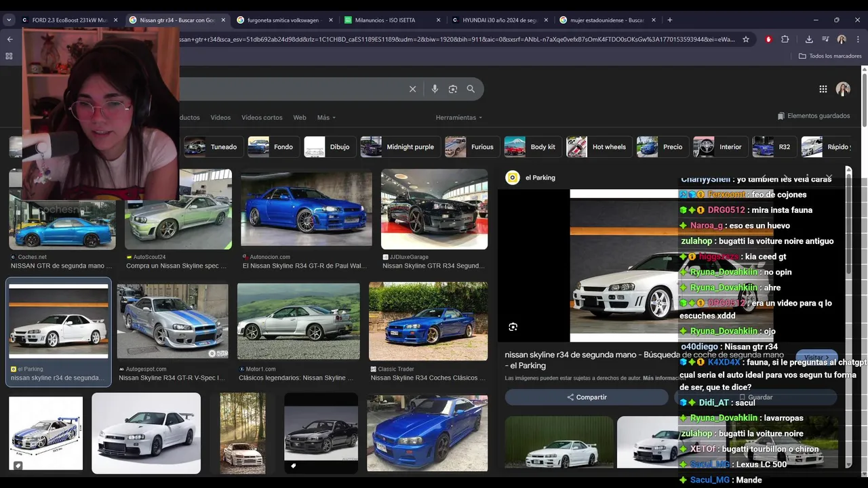Search preview image with Lens icon
Viewport: 868px width, 488px height.
(x=513, y=327)
